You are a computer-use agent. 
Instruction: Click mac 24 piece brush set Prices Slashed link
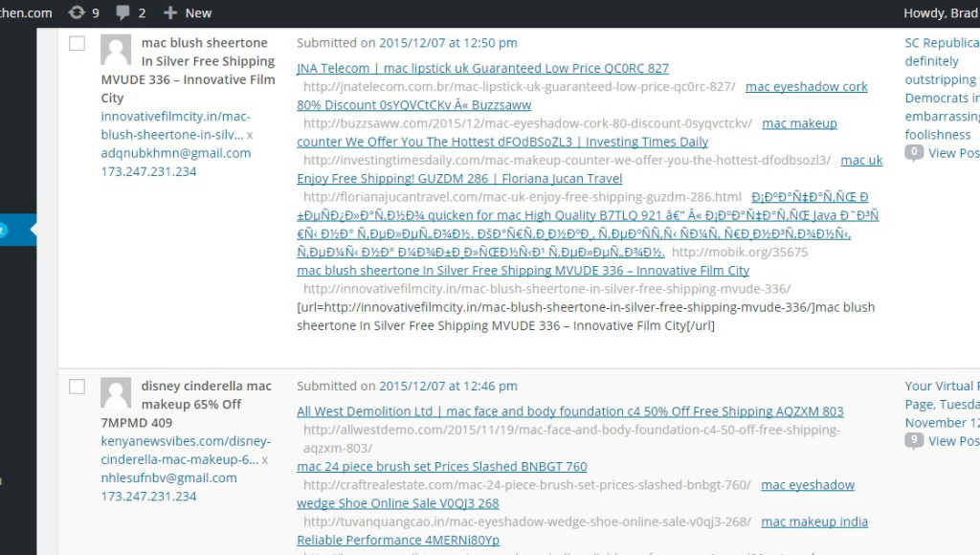click(442, 466)
